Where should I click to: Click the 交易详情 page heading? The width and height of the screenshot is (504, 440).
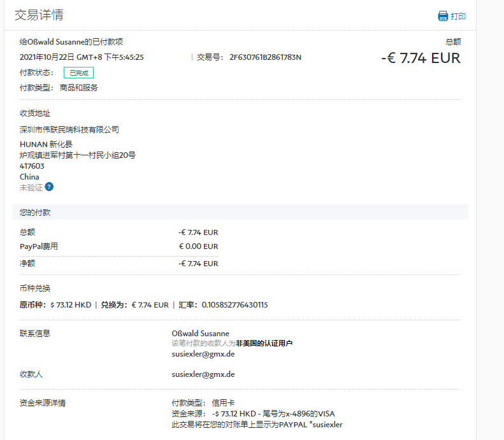(x=39, y=15)
